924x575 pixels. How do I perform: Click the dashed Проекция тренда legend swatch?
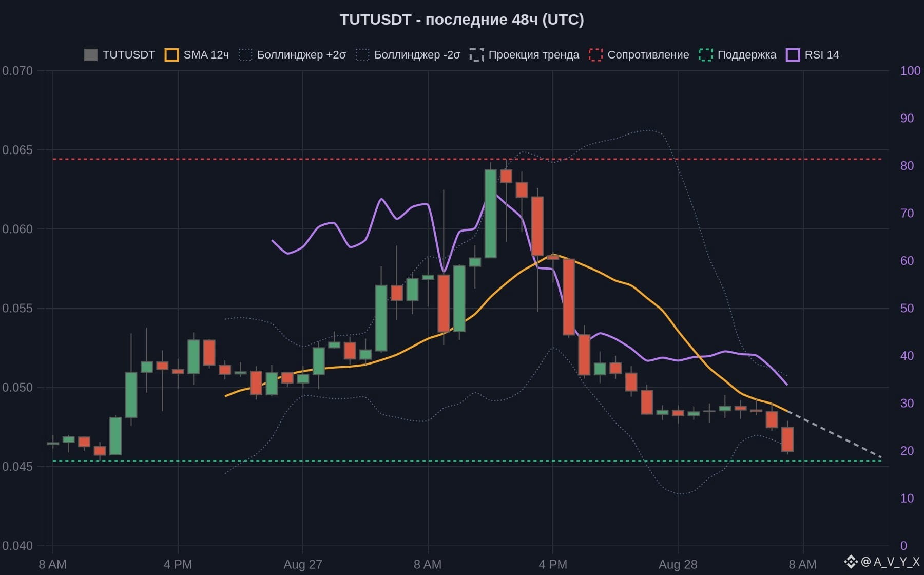tap(476, 55)
